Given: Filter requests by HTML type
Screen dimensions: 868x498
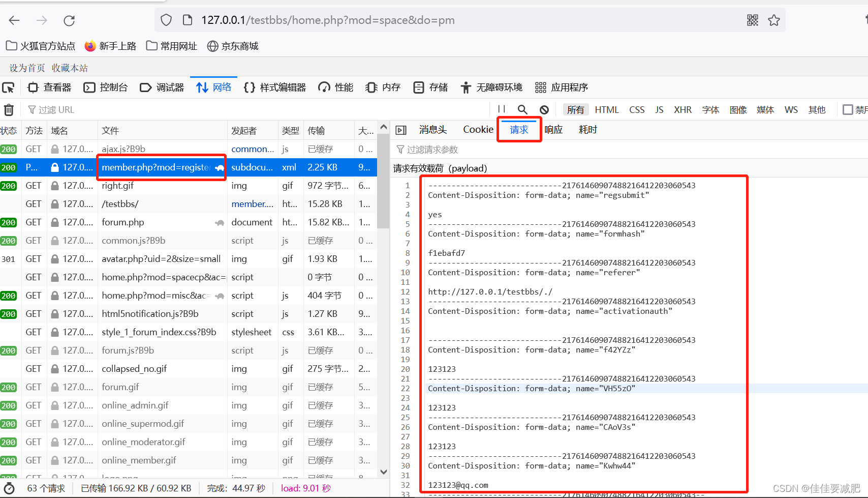Looking at the screenshot, I should pyautogui.click(x=607, y=110).
